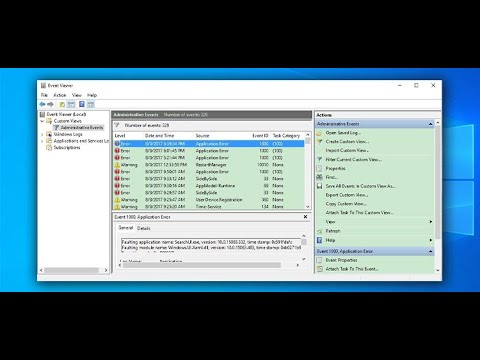Screen dimensions: 480x360
Task: Open the Help menu in menu bar
Action: [x=92, y=95]
